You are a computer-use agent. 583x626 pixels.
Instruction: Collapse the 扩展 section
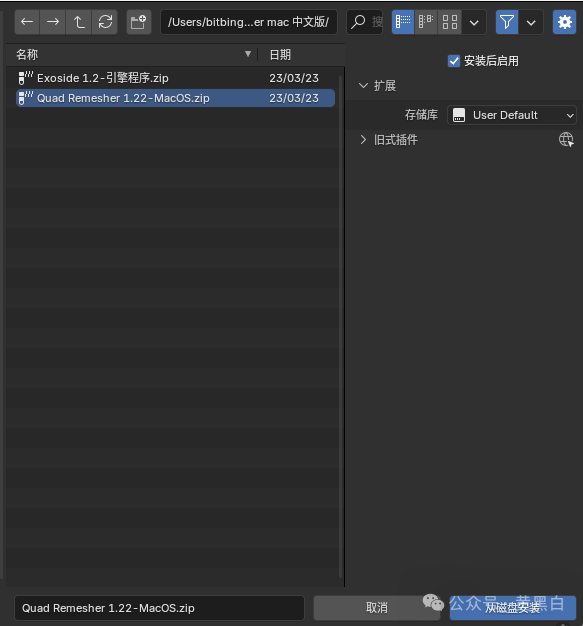[363, 85]
